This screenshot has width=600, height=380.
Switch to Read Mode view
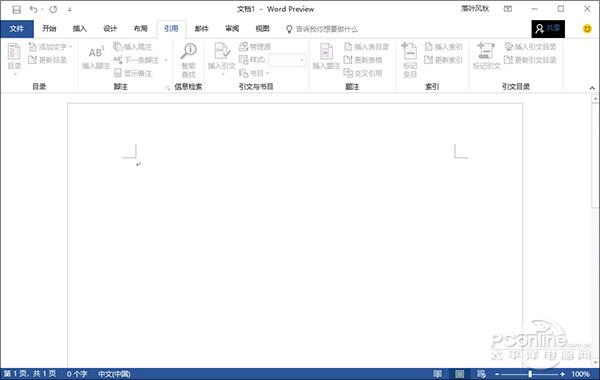[x=437, y=374]
